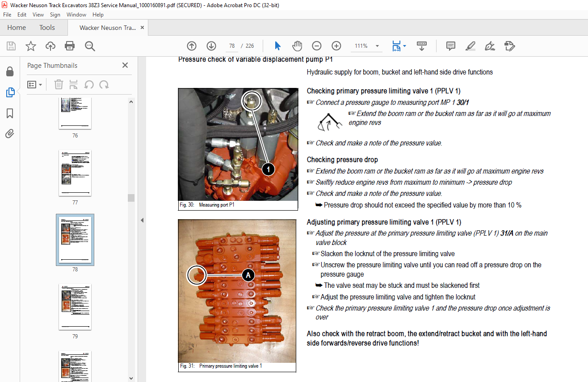The image size is (588, 382).
Task: Select the Wacker Neuson document tab
Action: (108, 28)
